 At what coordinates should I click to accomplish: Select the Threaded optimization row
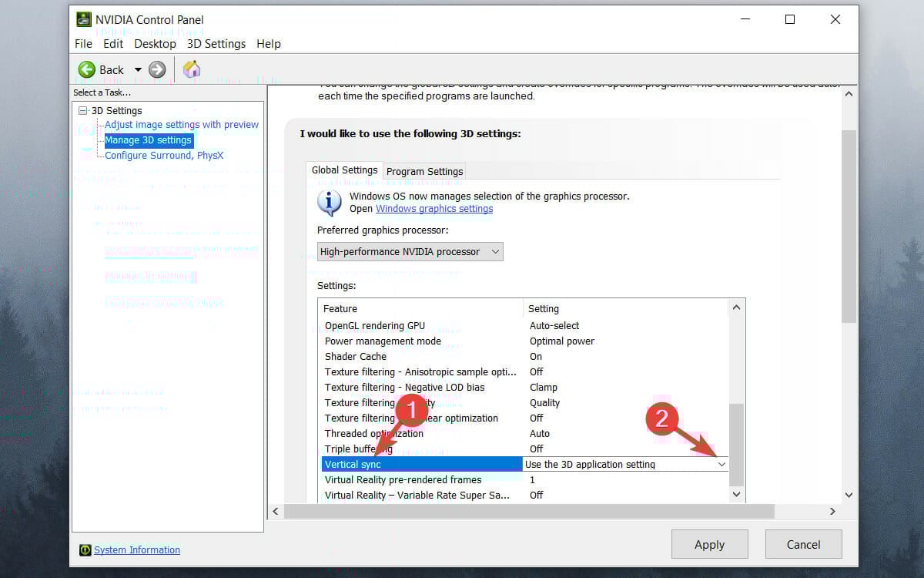pyautogui.click(x=524, y=434)
